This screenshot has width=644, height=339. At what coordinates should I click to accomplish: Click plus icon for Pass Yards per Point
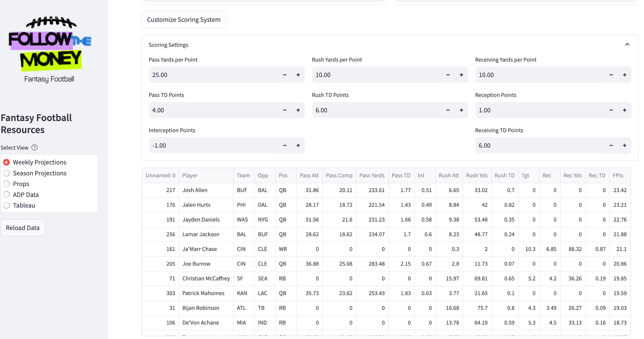point(298,75)
